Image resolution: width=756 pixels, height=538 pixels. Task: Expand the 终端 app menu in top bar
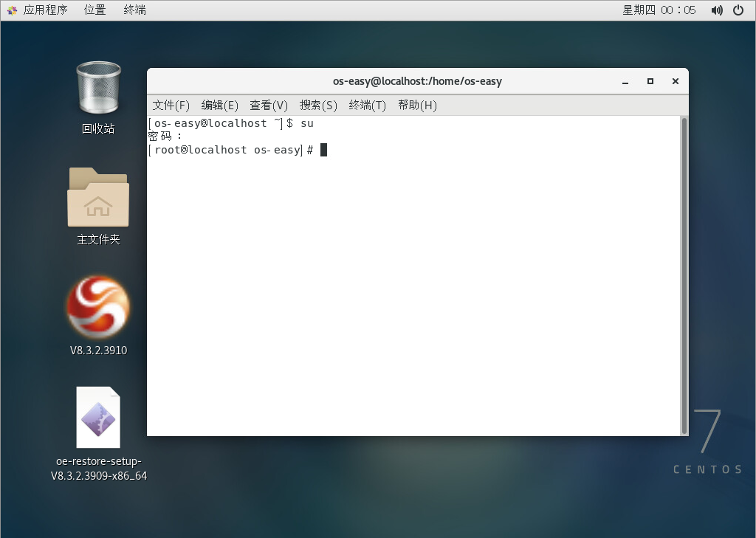pos(134,10)
